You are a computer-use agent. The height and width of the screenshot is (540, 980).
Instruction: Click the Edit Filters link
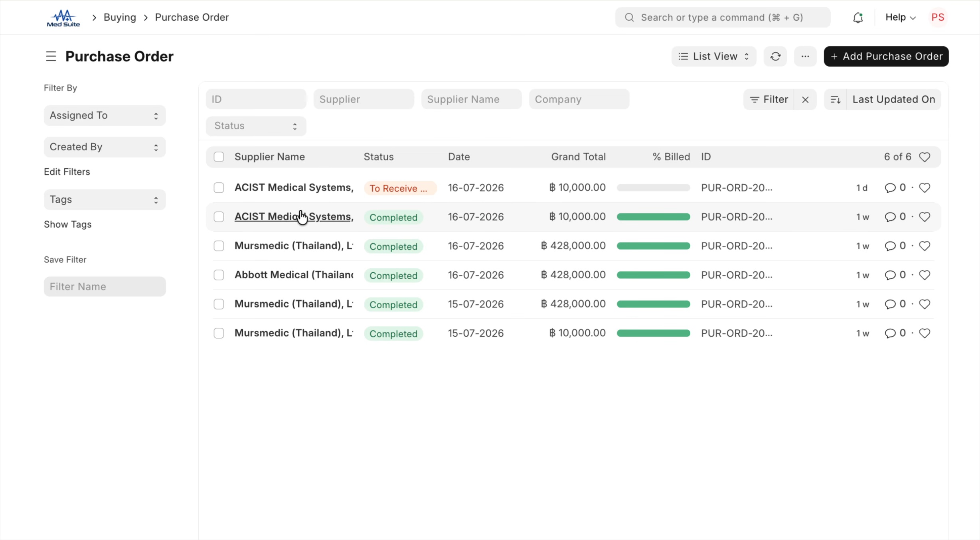coord(67,172)
